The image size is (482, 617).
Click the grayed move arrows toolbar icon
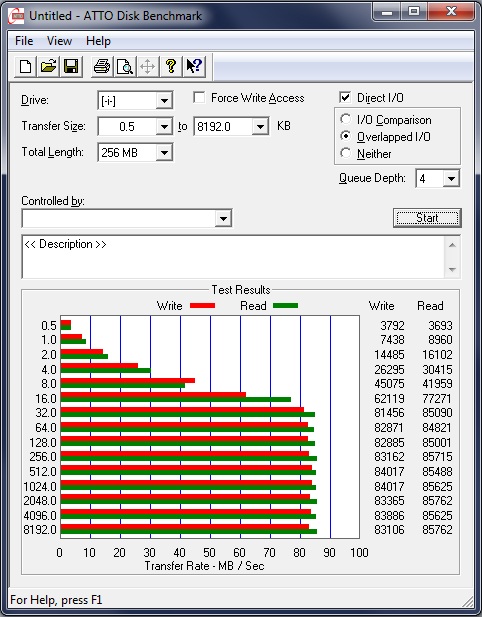click(148, 66)
